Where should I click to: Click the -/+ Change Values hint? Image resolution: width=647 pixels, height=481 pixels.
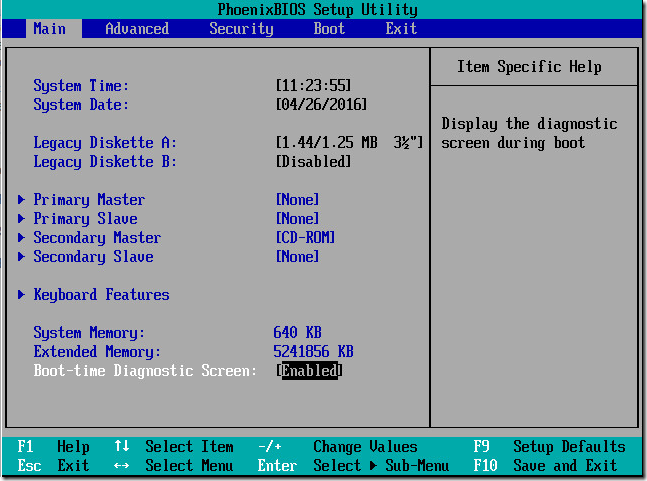[x=338, y=446]
